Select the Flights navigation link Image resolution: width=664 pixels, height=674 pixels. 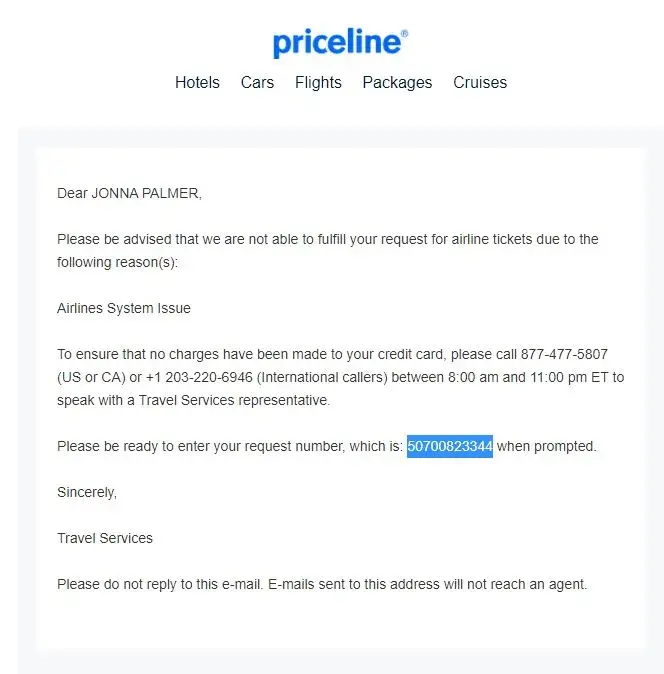[318, 83]
